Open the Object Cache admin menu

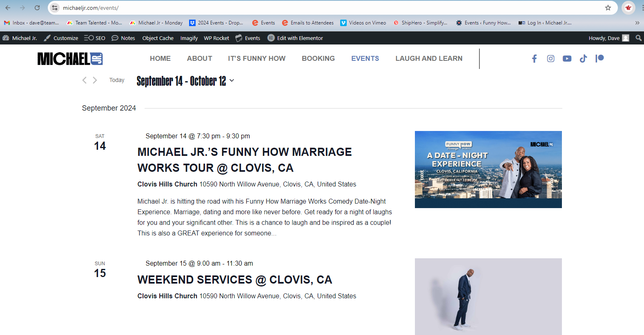(x=158, y=38)
